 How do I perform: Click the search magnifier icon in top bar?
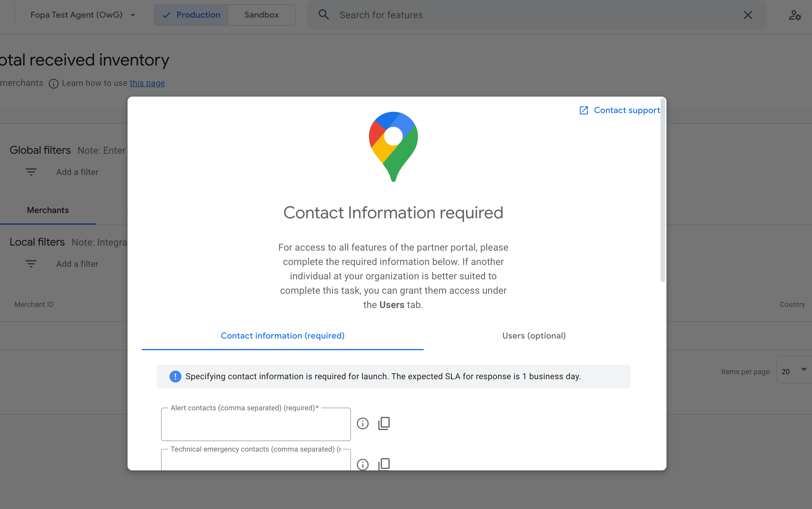[x=324, y=15]
